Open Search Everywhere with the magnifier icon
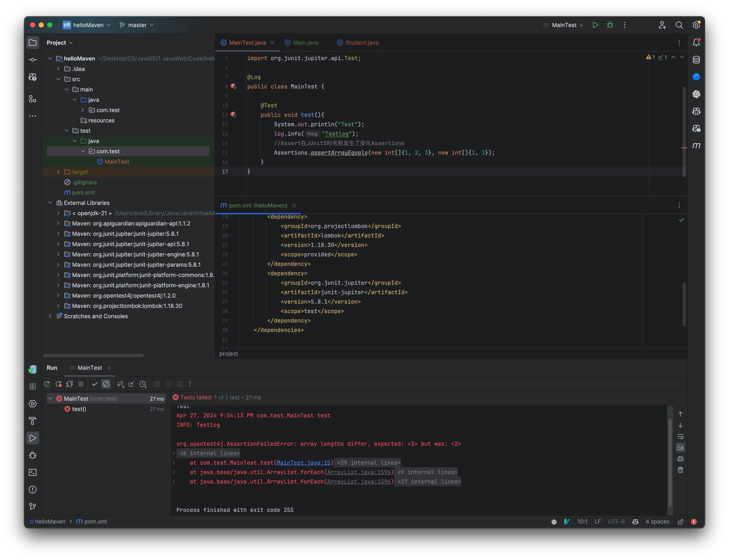729x560 pixels. (x=680, y=25)
